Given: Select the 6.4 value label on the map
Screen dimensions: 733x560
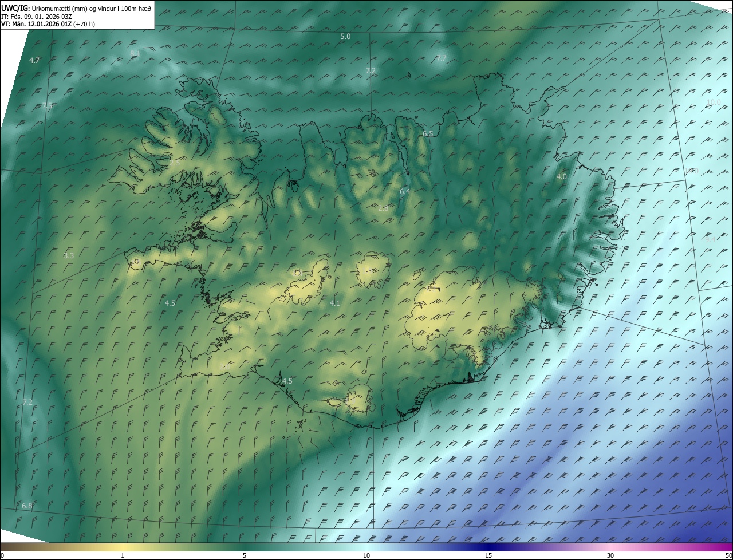Looking at the screenshot, I should (x=405, y=191).
